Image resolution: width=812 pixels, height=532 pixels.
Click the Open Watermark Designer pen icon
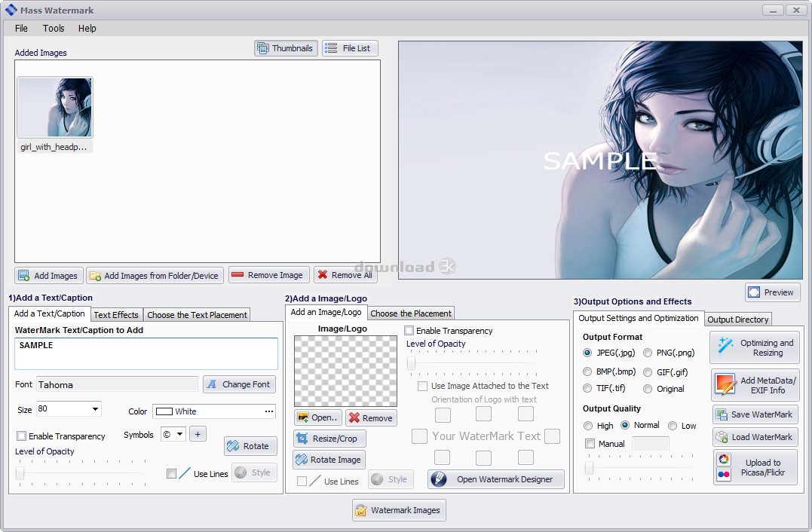pos(439,479)
